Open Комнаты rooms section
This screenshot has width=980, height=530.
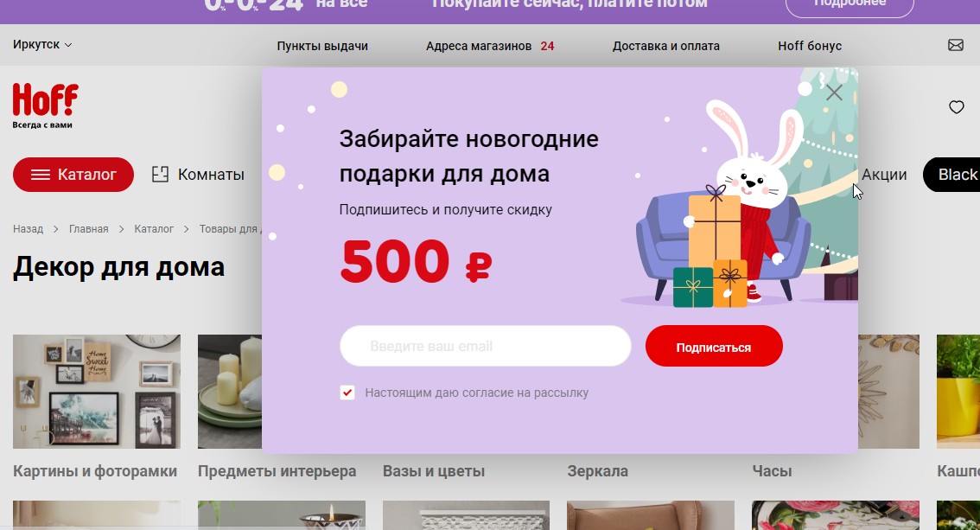click(x=198, y=175)
